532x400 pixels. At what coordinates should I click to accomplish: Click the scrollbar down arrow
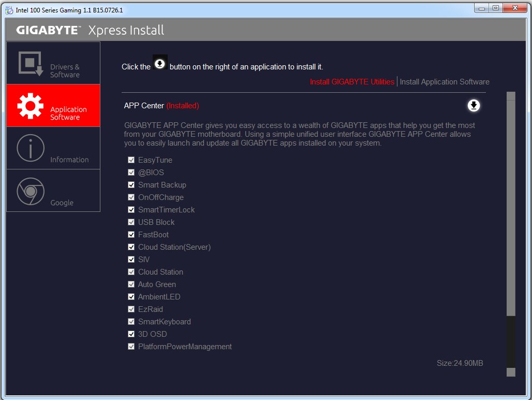pyautogui.click(x=511, y=372)
